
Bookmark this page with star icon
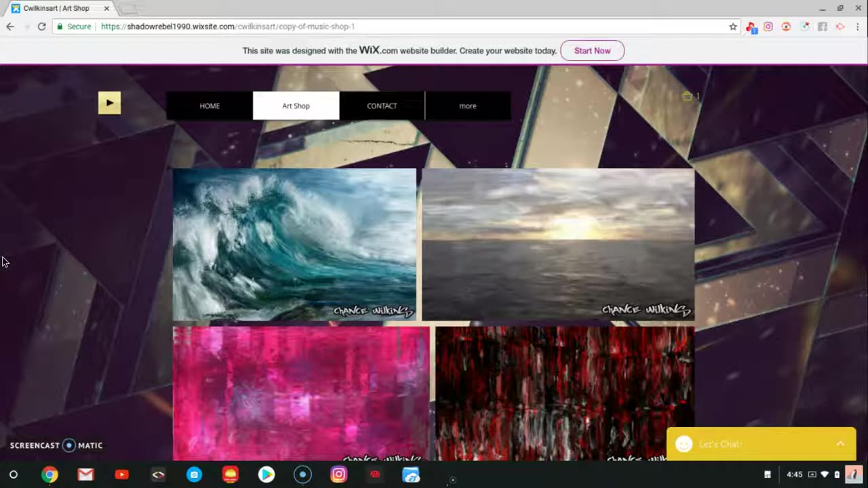point(733,26)
